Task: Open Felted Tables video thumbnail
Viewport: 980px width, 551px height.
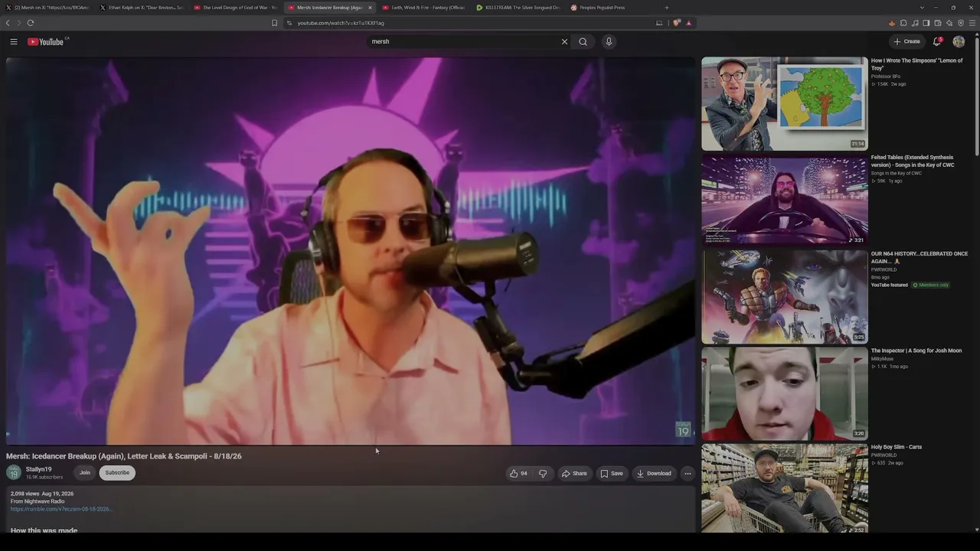Action: 785,201
